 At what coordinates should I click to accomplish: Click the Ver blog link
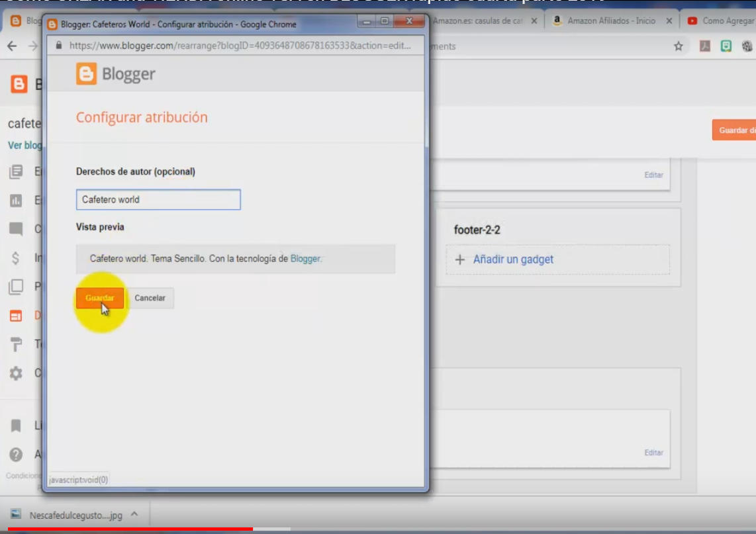(x=24, y=145)
